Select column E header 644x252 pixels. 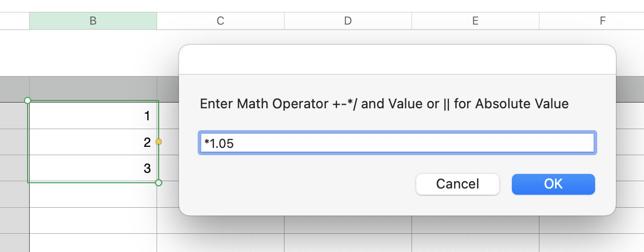click(475, 21)
